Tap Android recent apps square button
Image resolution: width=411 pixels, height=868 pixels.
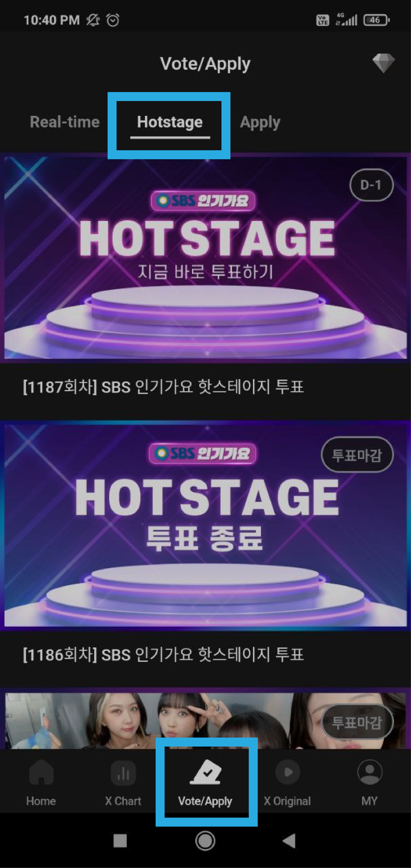click(x=120, y=841)
